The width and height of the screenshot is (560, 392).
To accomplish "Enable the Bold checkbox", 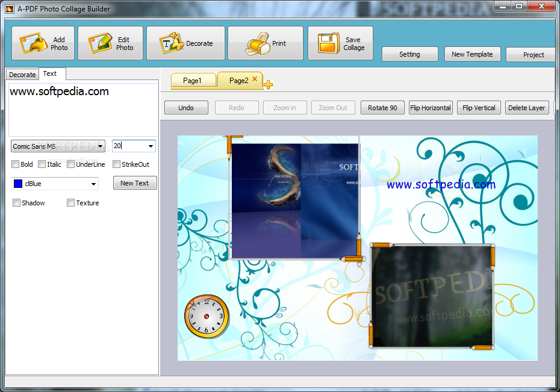I will click(16, 164).
